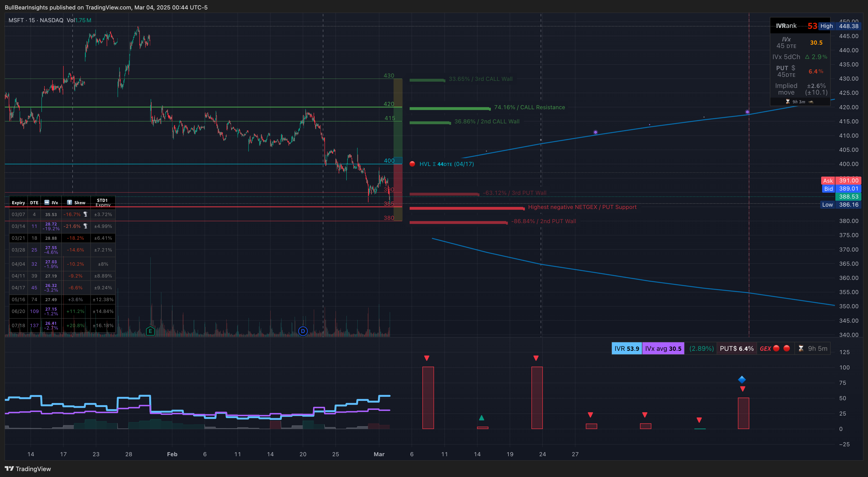Click the first GEX red dot in status bar
The width and height of the screenshot is (868, 477).
[776, 348]
